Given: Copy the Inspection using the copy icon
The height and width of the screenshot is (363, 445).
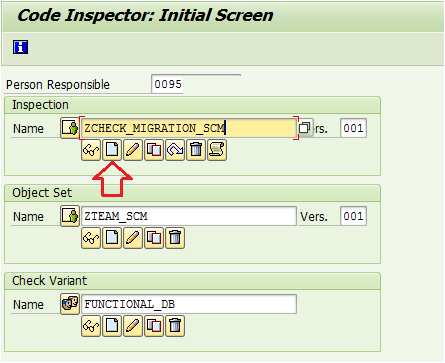Looking at the screenshot, I should point(154,150).
